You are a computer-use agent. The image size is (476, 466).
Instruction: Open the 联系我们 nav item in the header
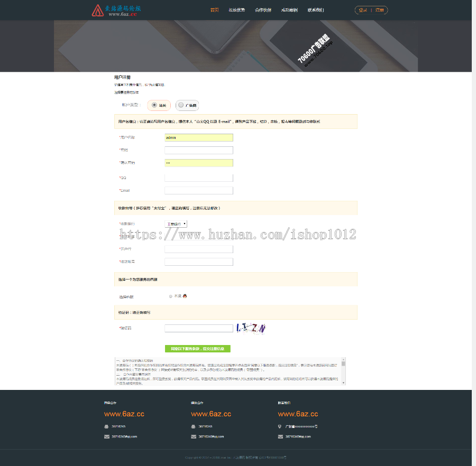(x=316, y=10)
